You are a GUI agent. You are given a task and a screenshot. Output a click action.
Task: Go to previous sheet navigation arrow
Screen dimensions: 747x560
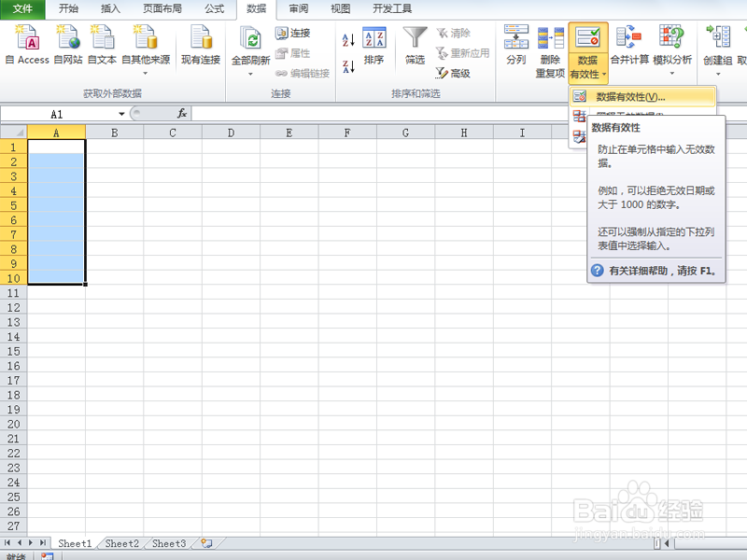(19, 543)
